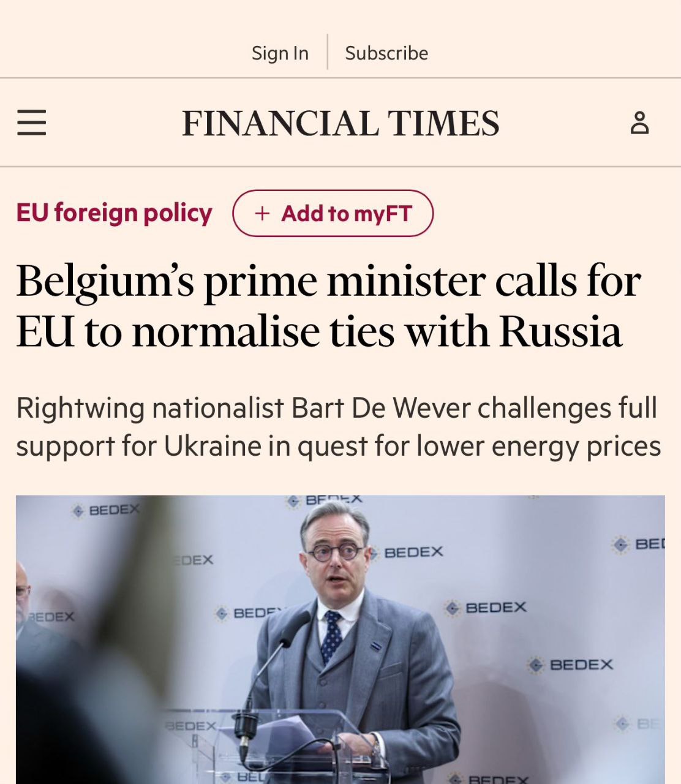This screenshot has height=784, width=681.
Task: Click the standfirst about Bart De Wever
Action: [338, 427]
